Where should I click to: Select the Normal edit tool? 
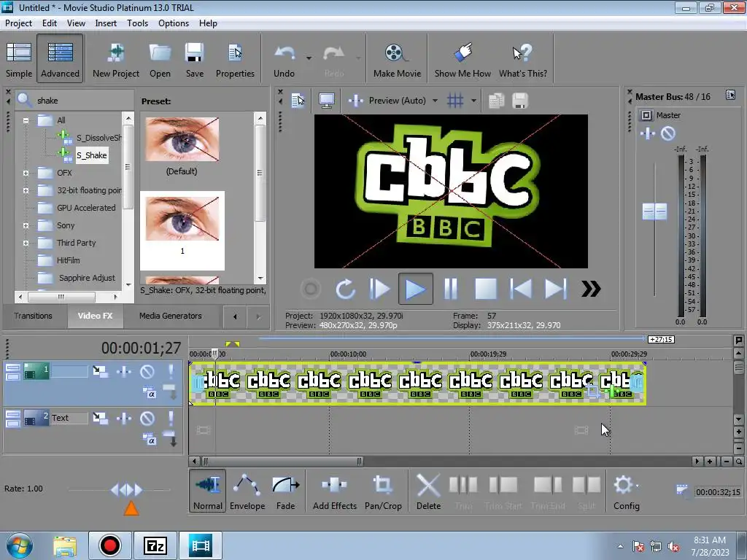[208, 491]
